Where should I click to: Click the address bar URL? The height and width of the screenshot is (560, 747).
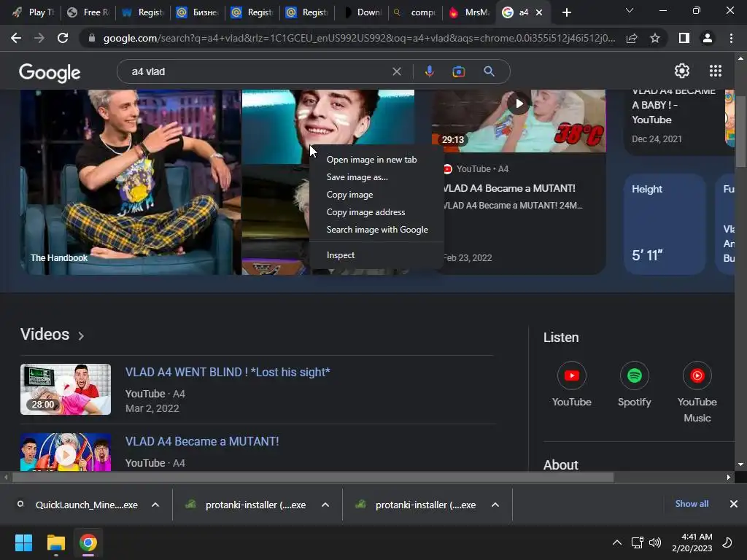[x=358, y=38]
